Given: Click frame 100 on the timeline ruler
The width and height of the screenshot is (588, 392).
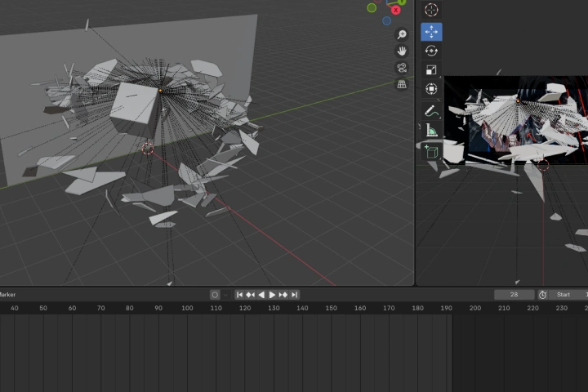Looking at the screenshot, I should [x=187, y=308].
